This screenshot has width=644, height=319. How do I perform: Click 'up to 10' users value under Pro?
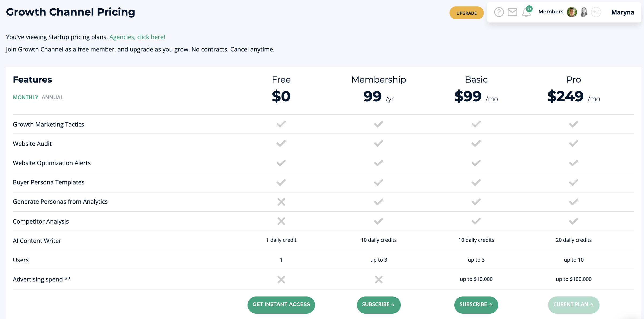[574, 260]
